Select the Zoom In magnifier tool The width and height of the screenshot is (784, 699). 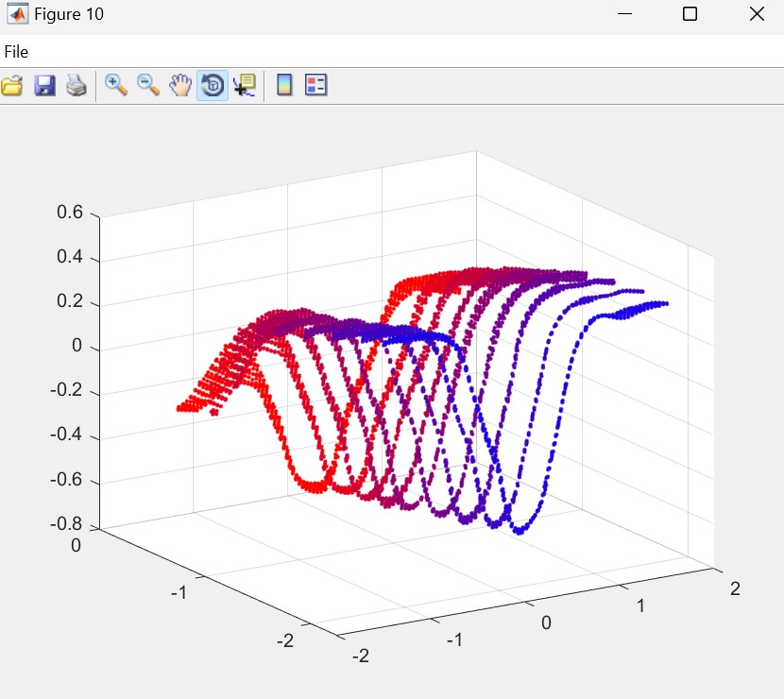point(116,86)
